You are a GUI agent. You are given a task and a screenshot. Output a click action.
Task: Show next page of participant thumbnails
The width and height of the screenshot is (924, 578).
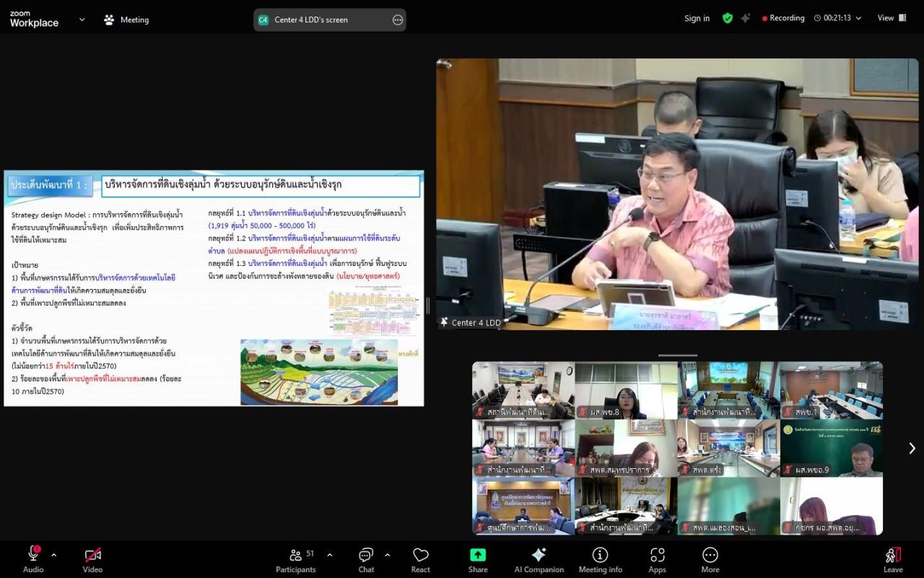pyautogui.click(x=912, y=448)
